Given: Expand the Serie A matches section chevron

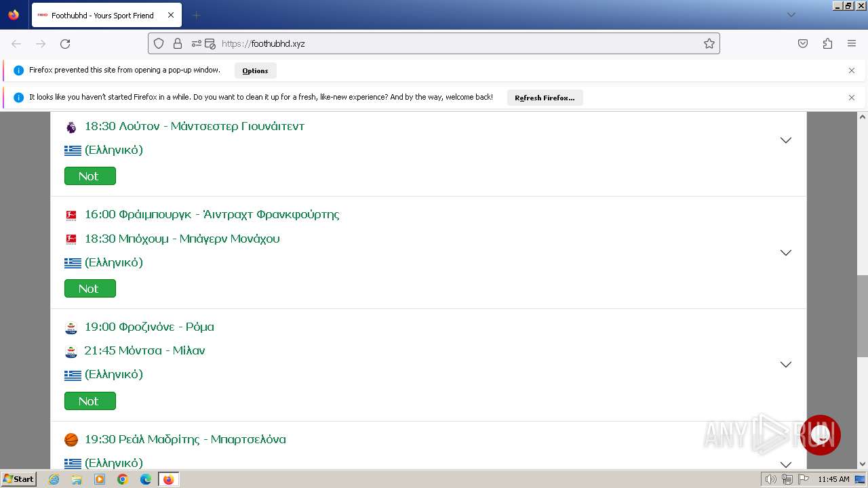Looking at the screenshot, I should click(x=786, y=365).
